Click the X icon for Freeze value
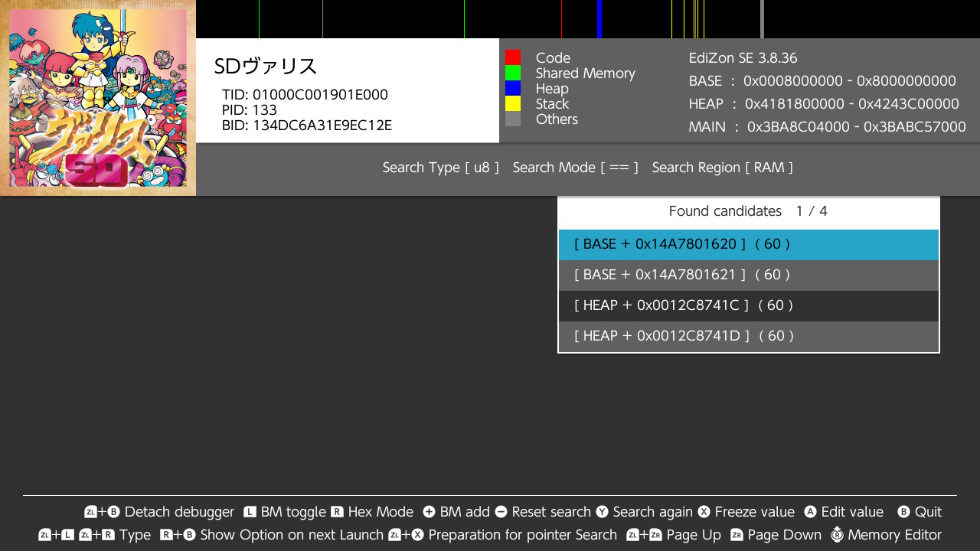980x551 pixels. pos(704,512)
